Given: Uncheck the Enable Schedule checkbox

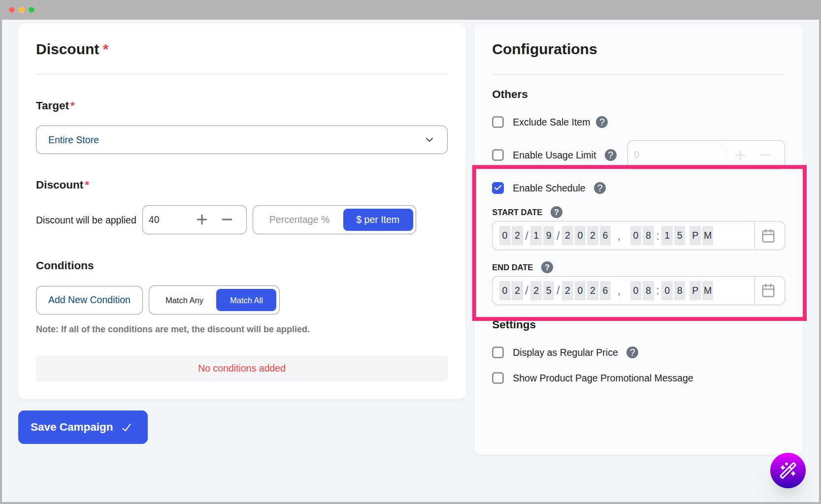Looking at the screenshot, I should click(498, 188).
